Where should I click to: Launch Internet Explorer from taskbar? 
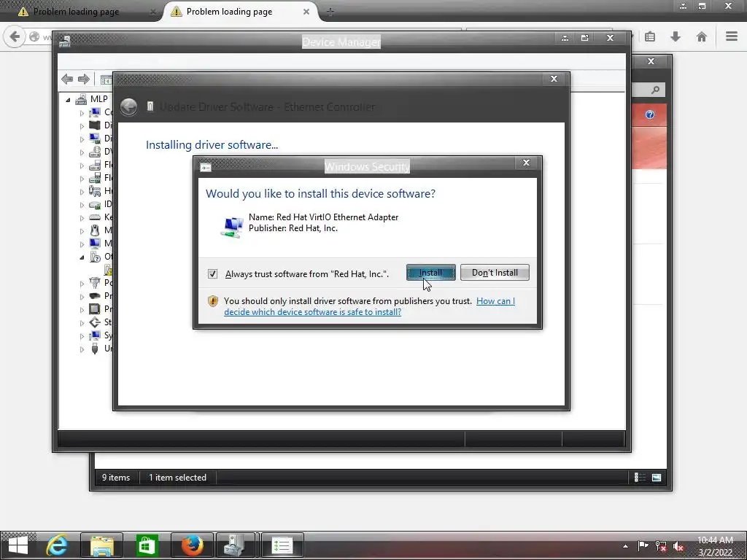click(57, 545)
